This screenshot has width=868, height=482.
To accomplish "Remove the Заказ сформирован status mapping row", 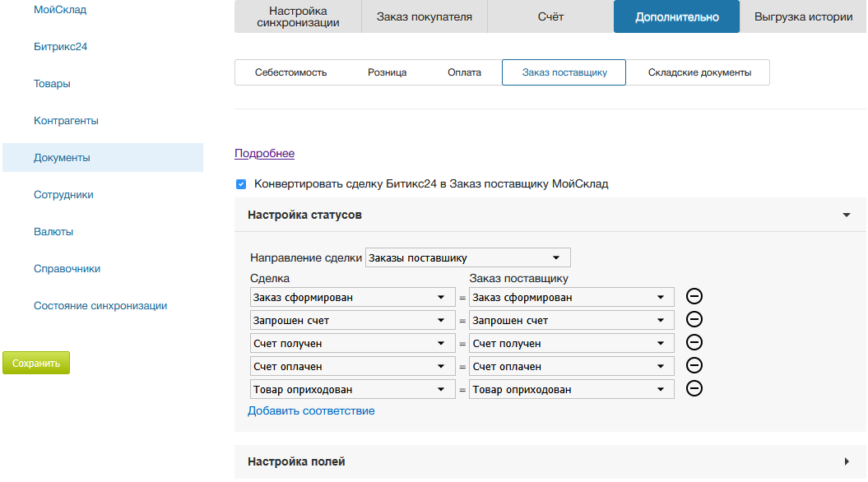I will tap(694, 297).
